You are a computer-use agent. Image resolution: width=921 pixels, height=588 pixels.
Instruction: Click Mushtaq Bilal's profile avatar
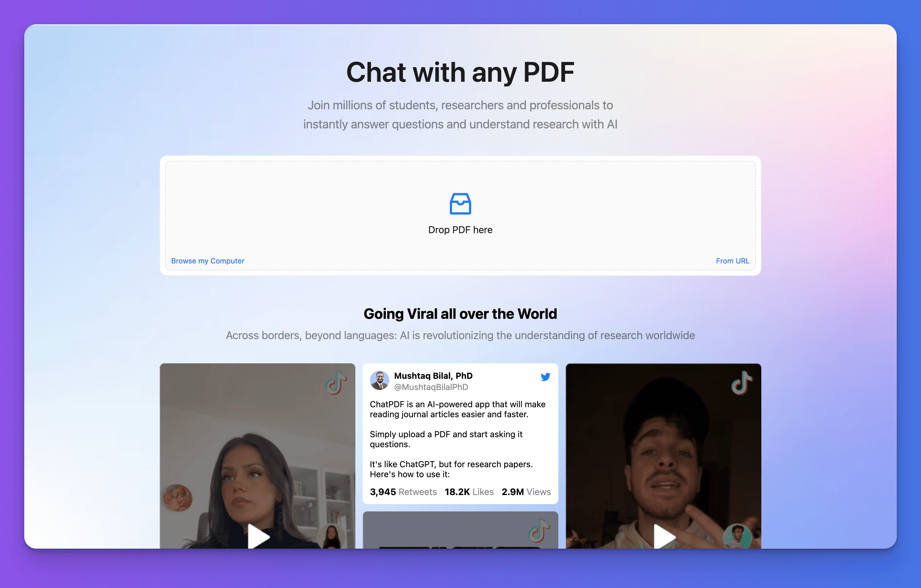[x=379, y=380]
